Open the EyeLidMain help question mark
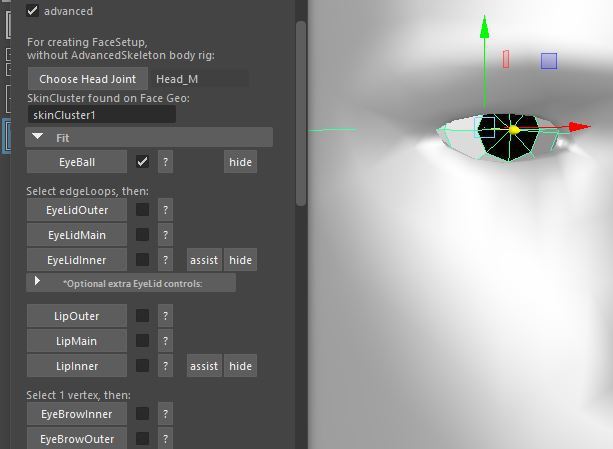The height and width of the screenshot is (449, 613). point(165,235)
